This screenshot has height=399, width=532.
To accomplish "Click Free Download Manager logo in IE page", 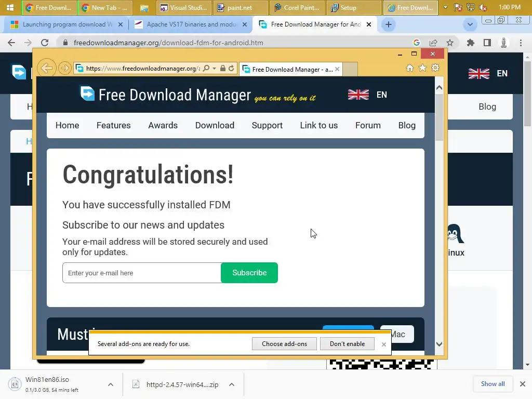I will [165, 95].
